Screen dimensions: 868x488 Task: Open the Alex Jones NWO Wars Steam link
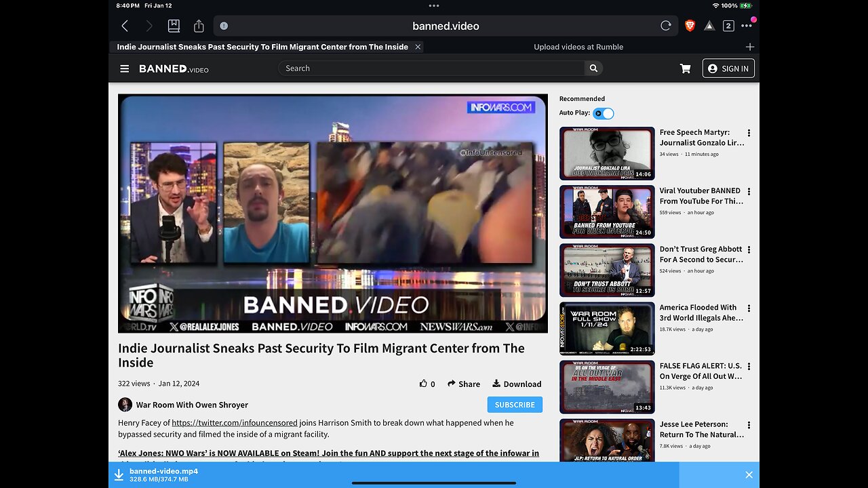click(328, 453)
